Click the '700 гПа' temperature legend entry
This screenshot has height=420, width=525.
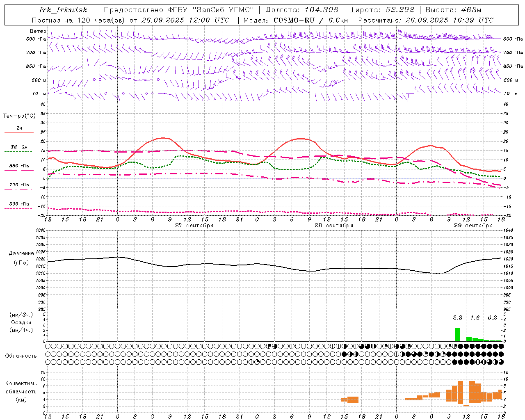coord(19,185)
